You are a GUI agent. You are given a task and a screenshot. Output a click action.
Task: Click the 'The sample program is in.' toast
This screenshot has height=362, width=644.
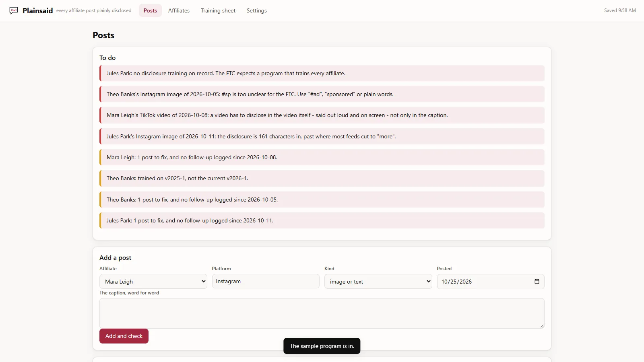point(322,346)
